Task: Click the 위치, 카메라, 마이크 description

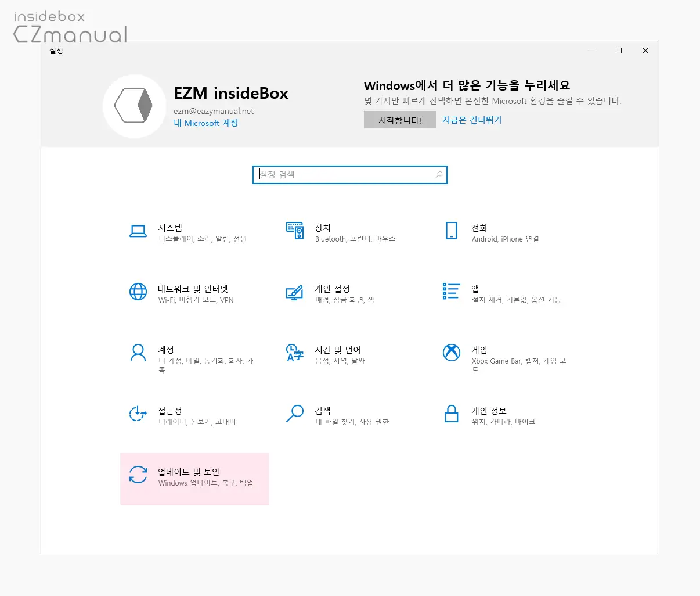Action: coord(504,422)
